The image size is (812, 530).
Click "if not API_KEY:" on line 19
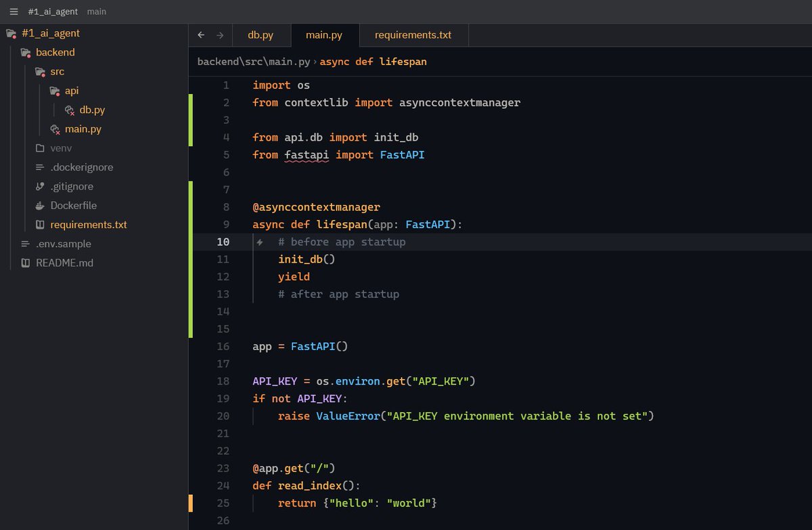coord(300,399)
